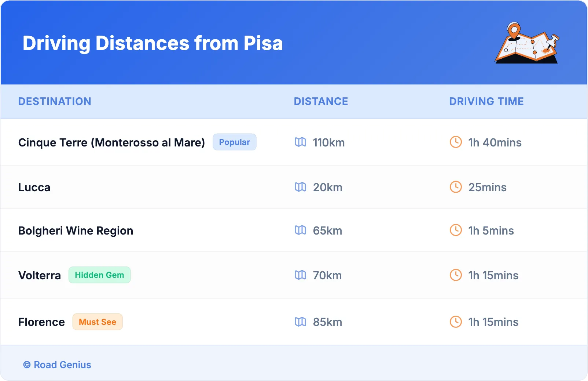
Task: Click the clock icon beside 1h 40mins
Action: [x=456, y=142]
